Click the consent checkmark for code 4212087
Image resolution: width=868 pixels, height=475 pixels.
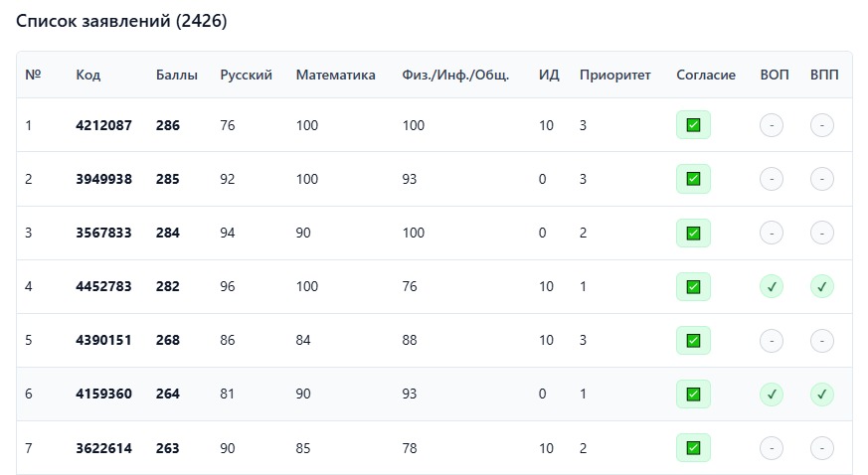pyautogui.click(x=693, y=125)
